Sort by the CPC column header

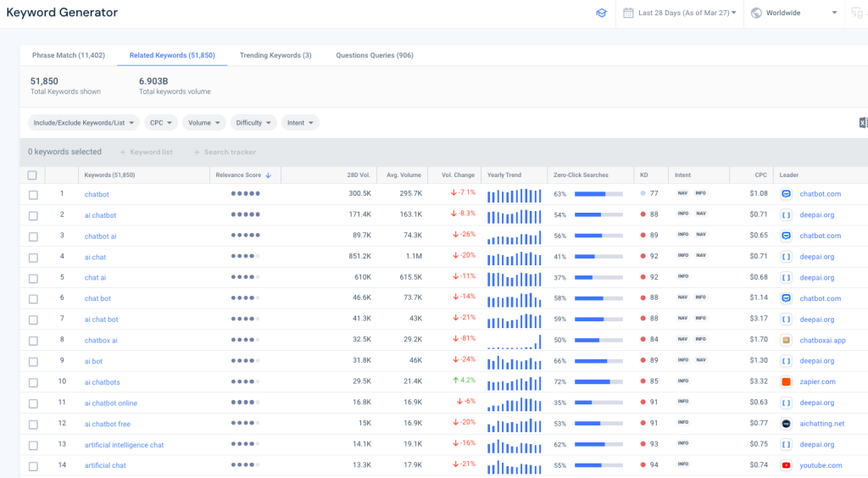(x=761, y=175)
